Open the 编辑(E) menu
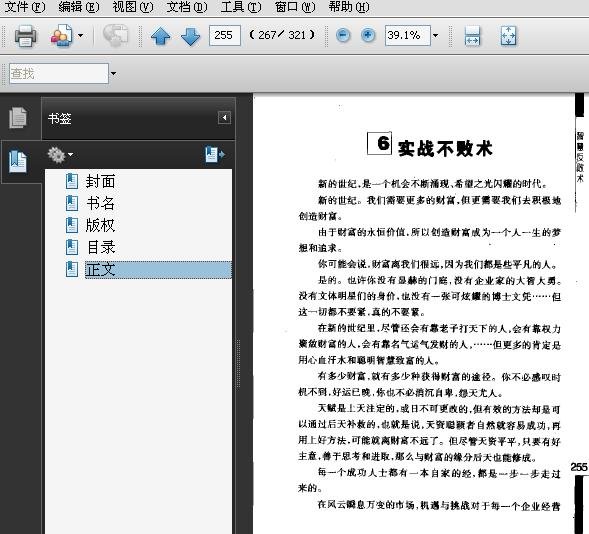Screen dimensions: 589x534 click(x=79, y=7)
